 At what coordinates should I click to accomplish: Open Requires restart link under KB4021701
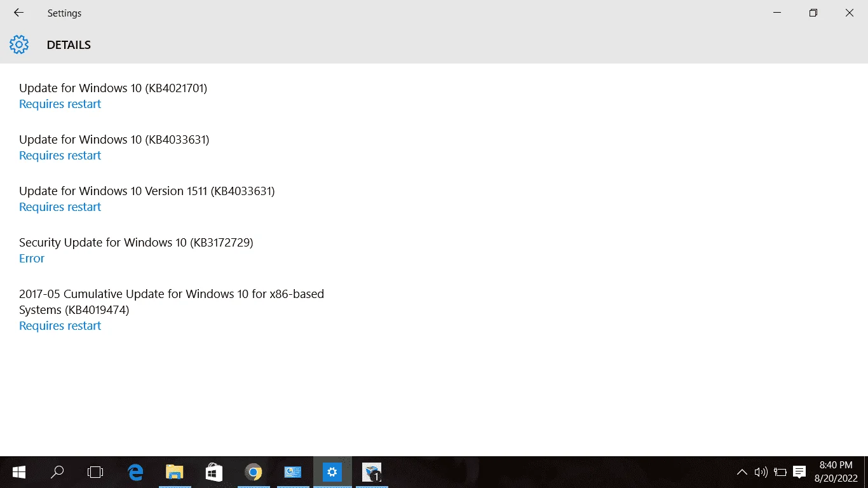[x=60, y=104]
